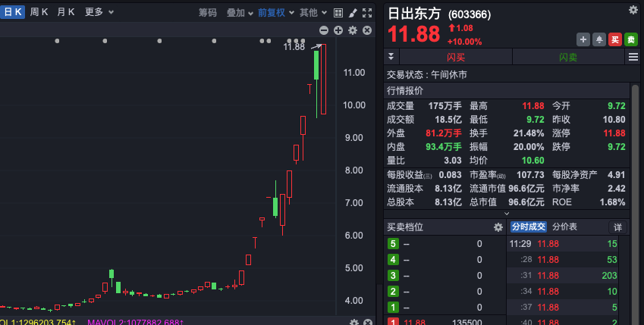Click the 均价 value 10.60
Viewport: 644px width, 325px height.
click(532, 161)
